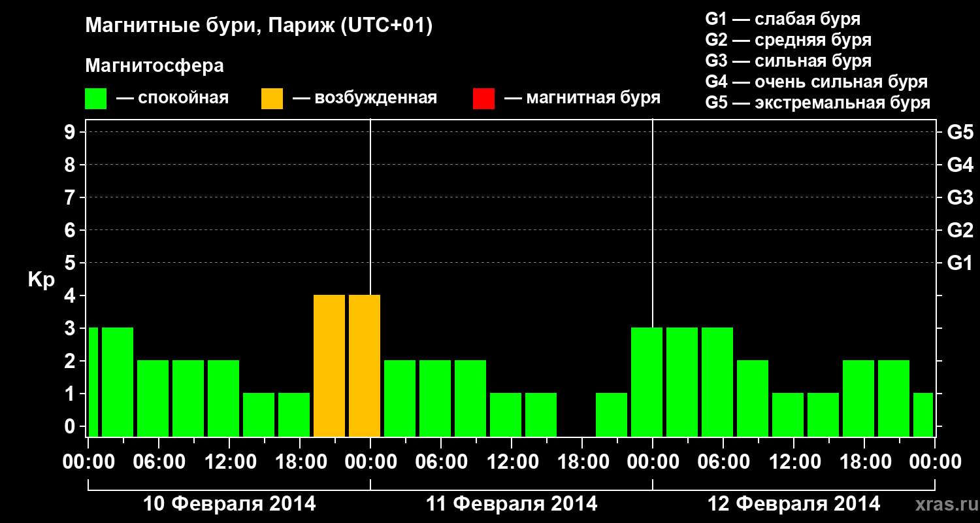Click the '— магнитная буря' legend label
The image size is (980, 523).
(582, 98)
